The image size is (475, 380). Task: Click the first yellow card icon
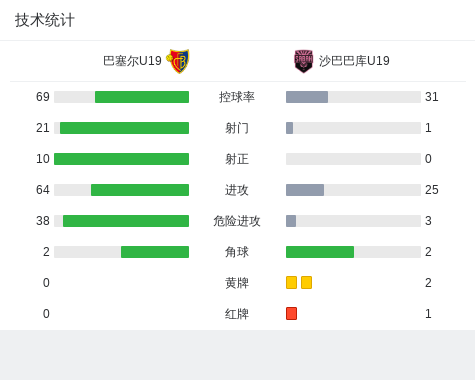291,282
